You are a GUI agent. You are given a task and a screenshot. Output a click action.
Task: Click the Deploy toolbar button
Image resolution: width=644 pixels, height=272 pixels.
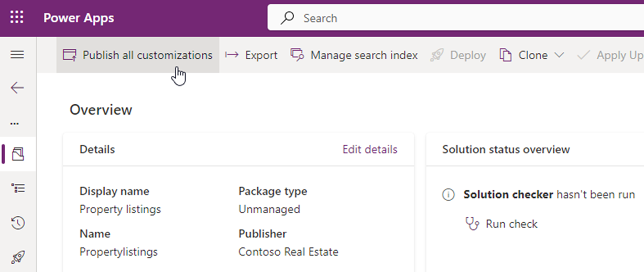(x=458, y=55)
